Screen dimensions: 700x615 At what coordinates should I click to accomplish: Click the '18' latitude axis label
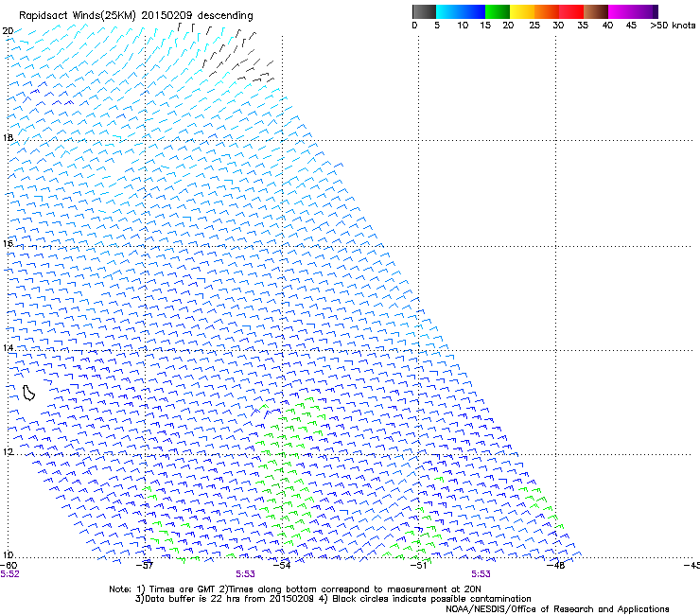click(x=8, y=137)
